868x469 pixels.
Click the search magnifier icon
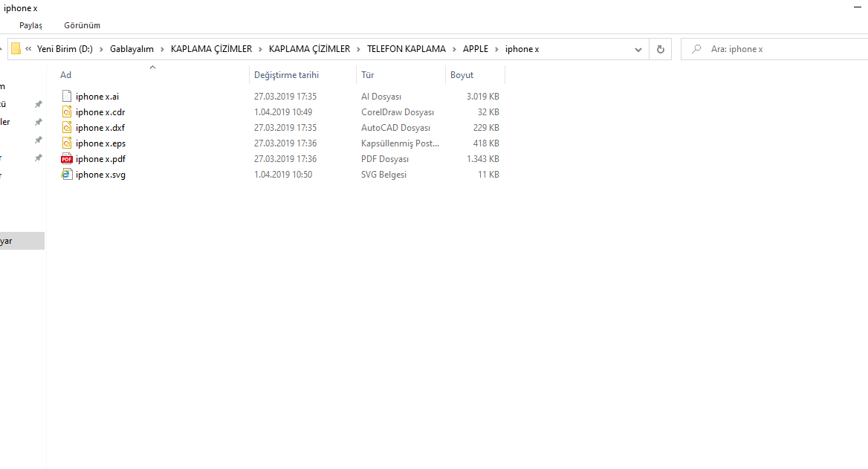[696, 49]
